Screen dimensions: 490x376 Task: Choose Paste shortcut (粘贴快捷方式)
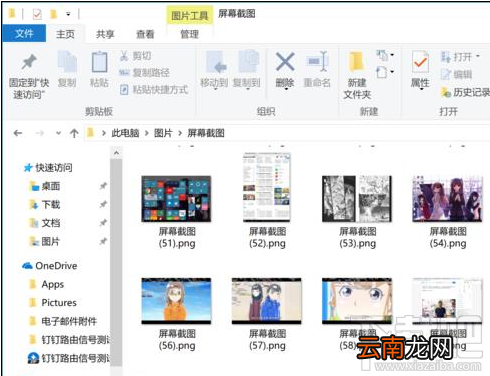pos(154,89)
